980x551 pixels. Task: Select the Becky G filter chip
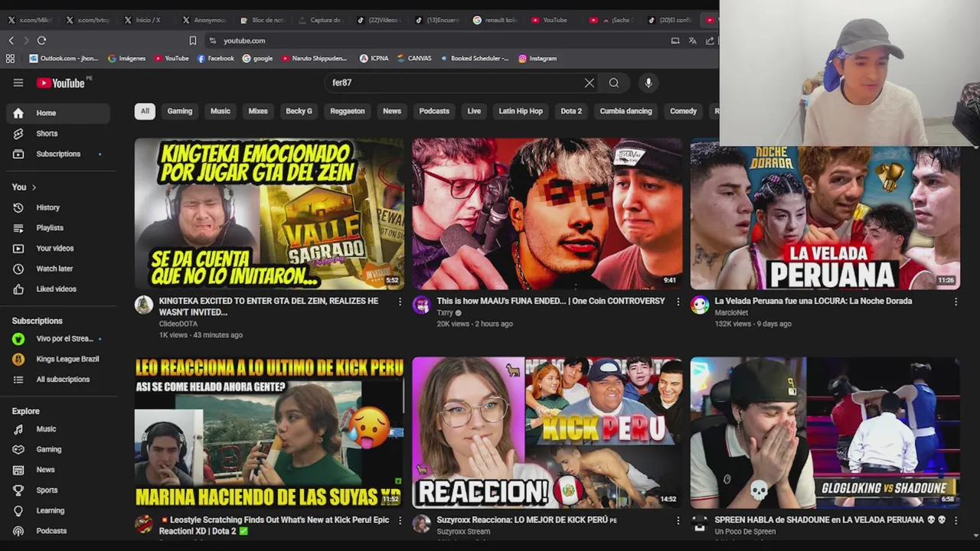point(299,111)
